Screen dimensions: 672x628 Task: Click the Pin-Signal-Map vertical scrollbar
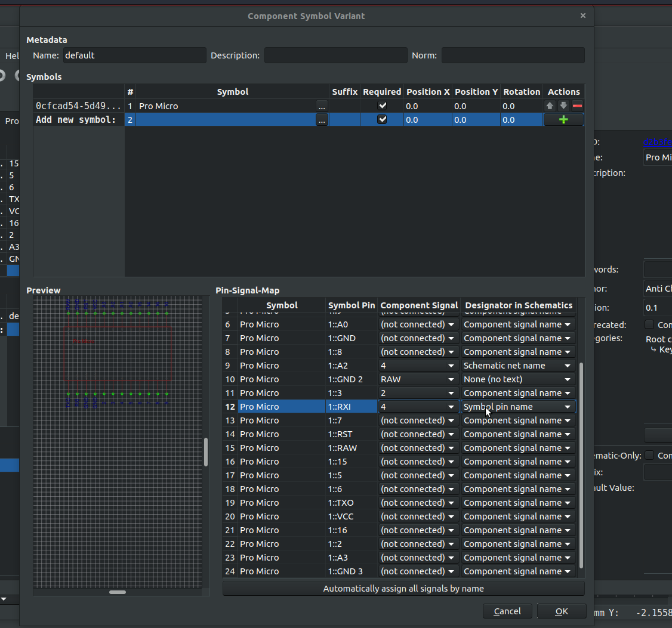coord(581,465)
